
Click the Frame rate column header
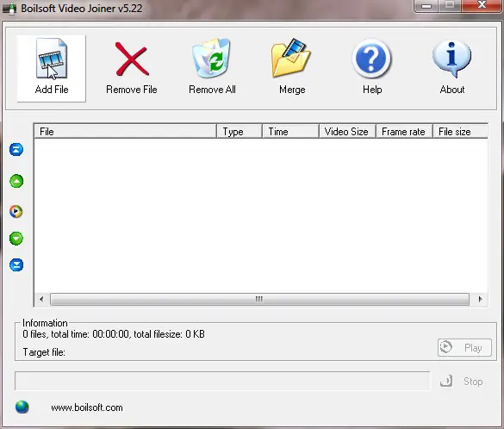point(405,132)
